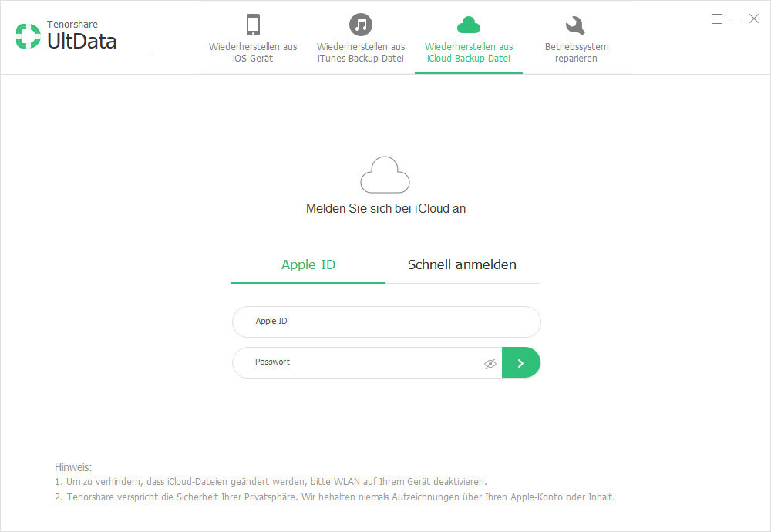Screen dimensions: 771x532
Task: Click the Tenorshare UltData logo
Action: 66,35
